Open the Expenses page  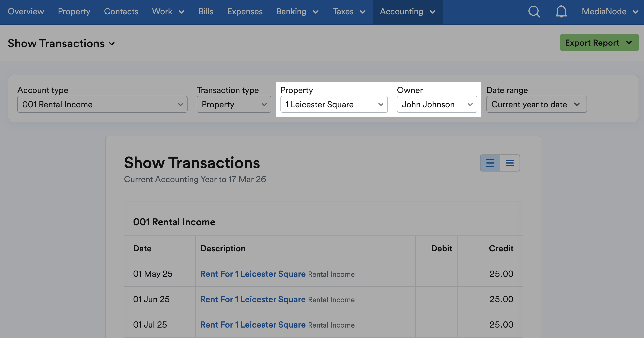click(245, 12)
